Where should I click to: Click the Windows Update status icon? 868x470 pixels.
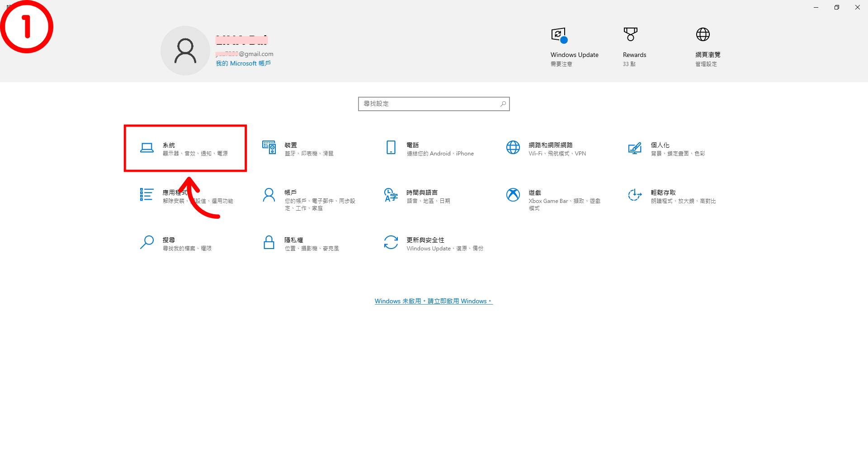[559, 35]
